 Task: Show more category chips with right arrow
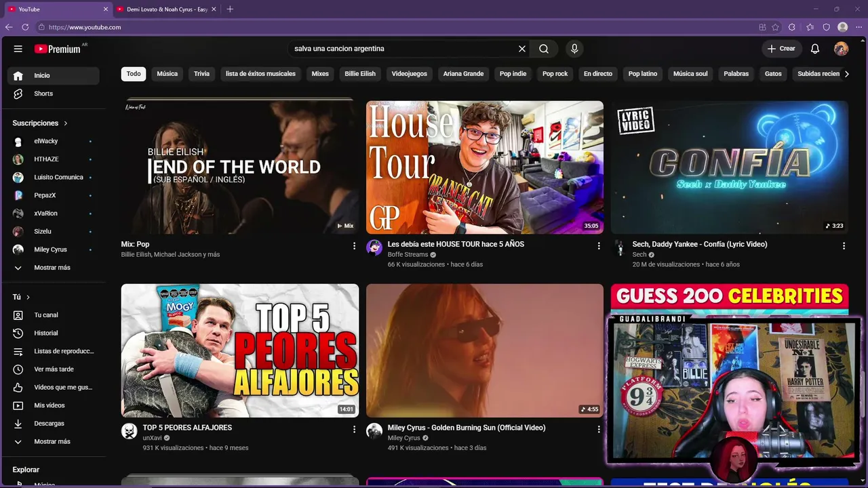(x=846, y=74)
